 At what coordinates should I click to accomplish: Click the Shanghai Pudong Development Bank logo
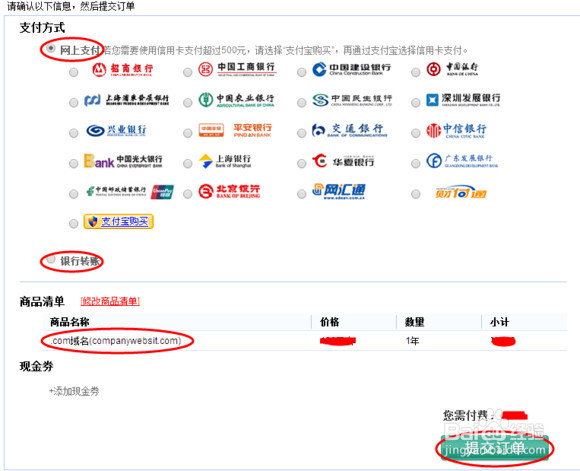click(x=126, y=100)
